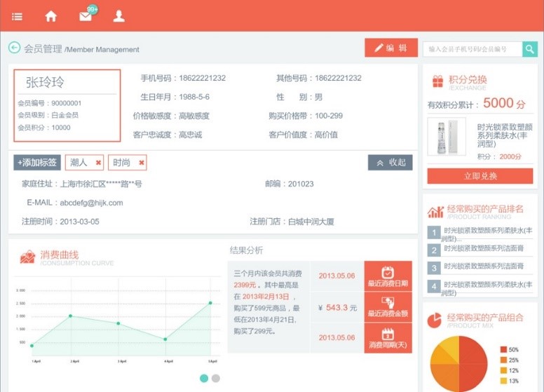Click the 最近消费日期 calendar icon tile
The width and height of the screenshot is (544, 392).
point(388,276)
